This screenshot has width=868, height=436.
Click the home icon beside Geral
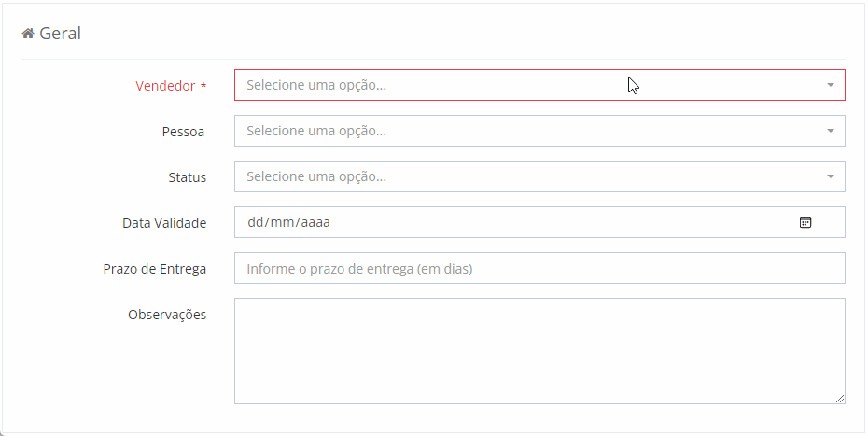pos(28,34)
